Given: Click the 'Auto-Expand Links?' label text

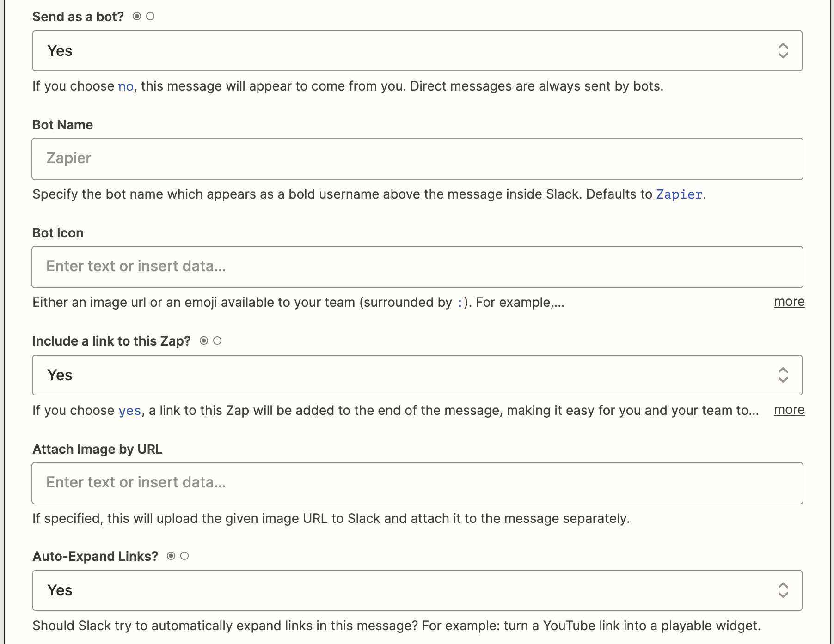Looking at the screenshot, I should point(95,557).
